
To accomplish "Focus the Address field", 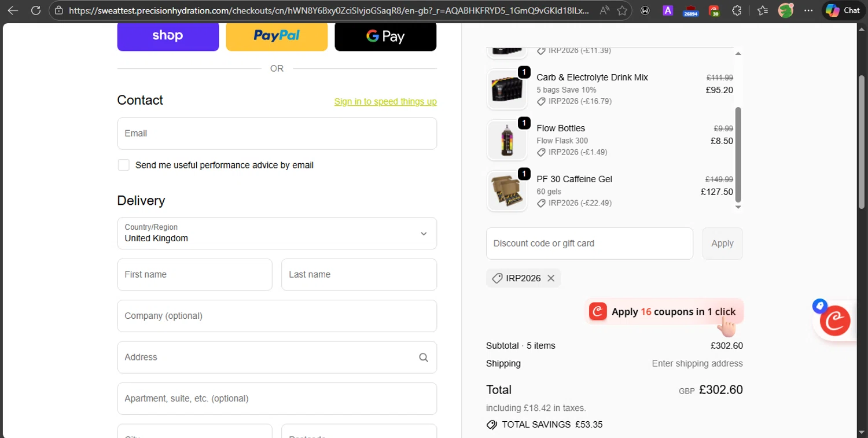I will (x=277, y=357).
